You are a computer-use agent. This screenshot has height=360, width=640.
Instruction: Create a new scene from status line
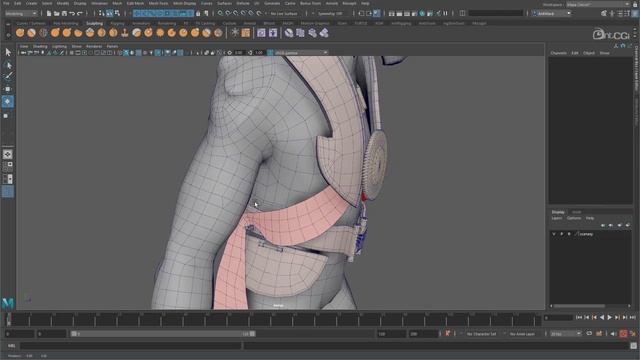click(49, 13)
